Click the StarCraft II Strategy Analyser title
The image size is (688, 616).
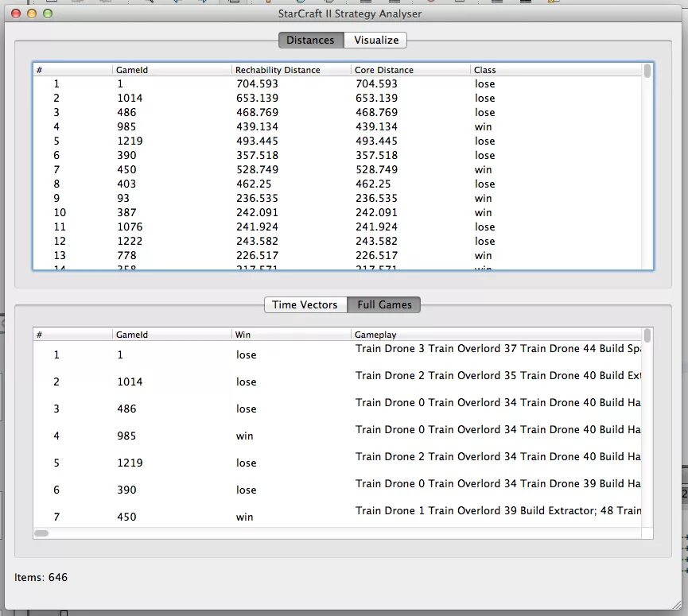click(x=350, y=14)
